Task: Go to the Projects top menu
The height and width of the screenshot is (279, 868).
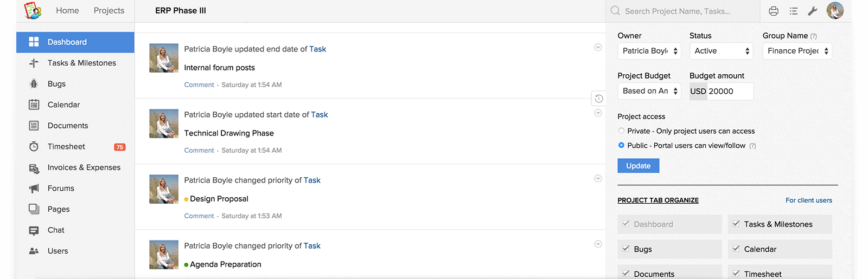Action: tap(108, 10)
